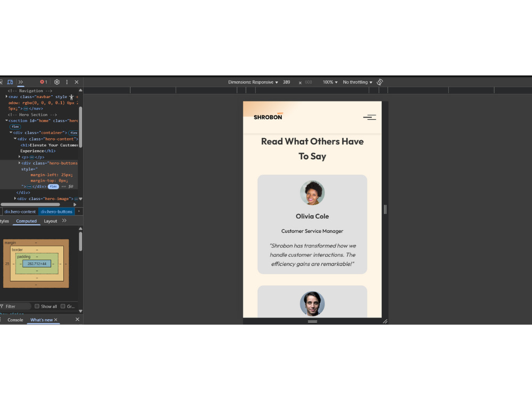The height and width of the screenshot is (399, 532).
Task: Select the What's new drawer tab
Action: click(41, 320)
